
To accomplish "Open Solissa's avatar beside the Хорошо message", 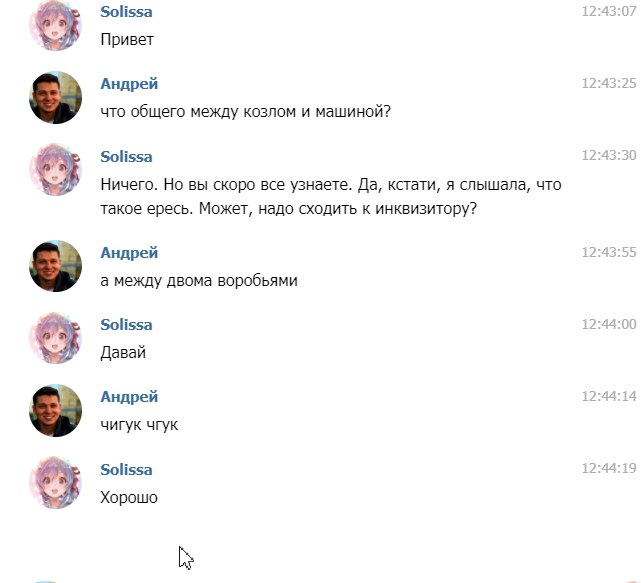I will [55, 482].
